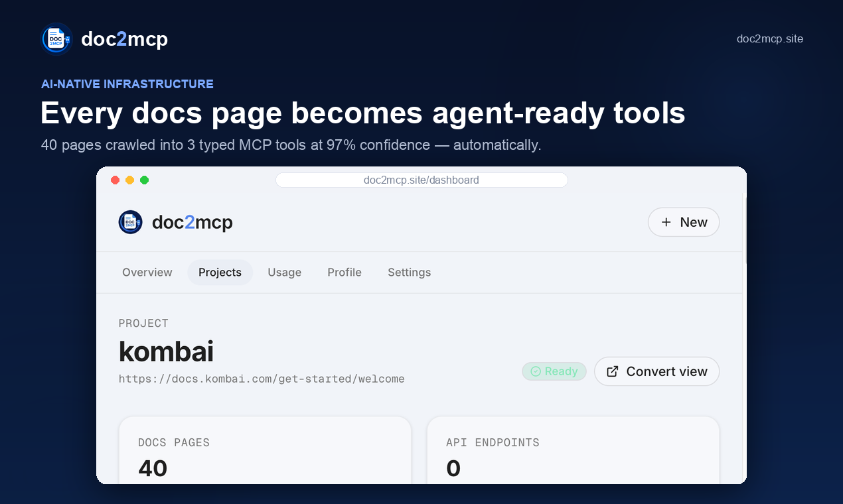The width and height of the screenshot is (843, 504).
Task: Click the red close window dot
Action: [115, 180]
